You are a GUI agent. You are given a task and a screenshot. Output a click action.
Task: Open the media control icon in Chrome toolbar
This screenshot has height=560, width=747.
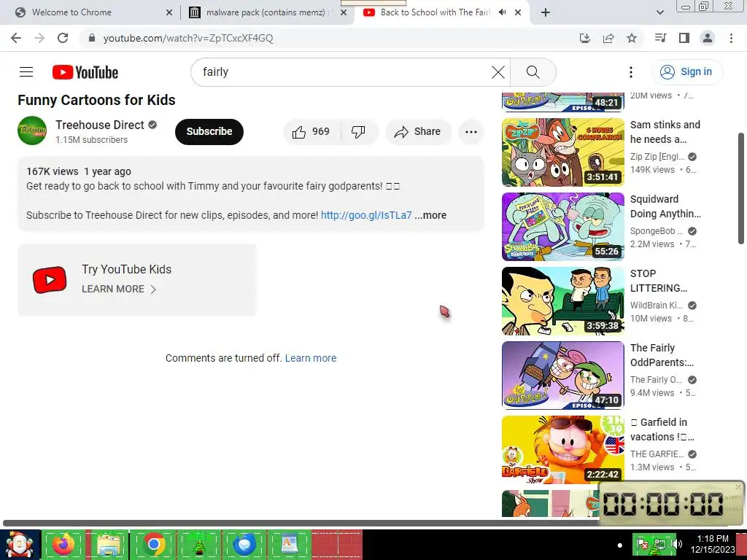point(660,38)
